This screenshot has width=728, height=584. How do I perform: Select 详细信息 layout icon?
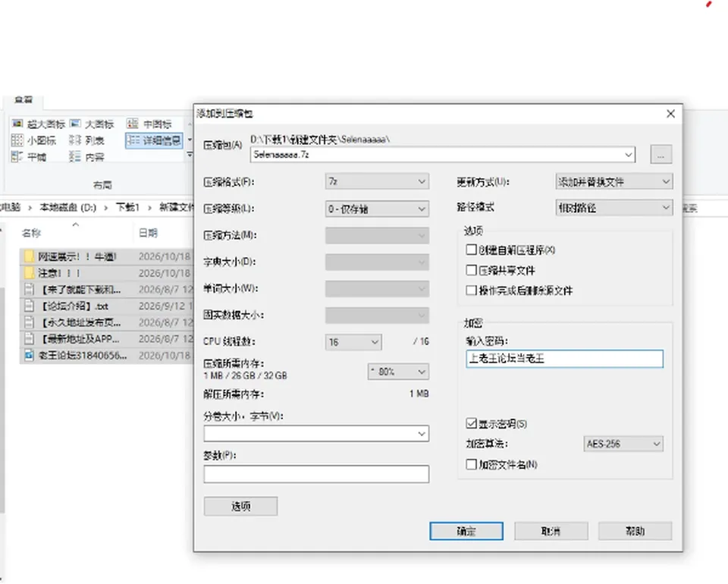[x=133, y=140]
